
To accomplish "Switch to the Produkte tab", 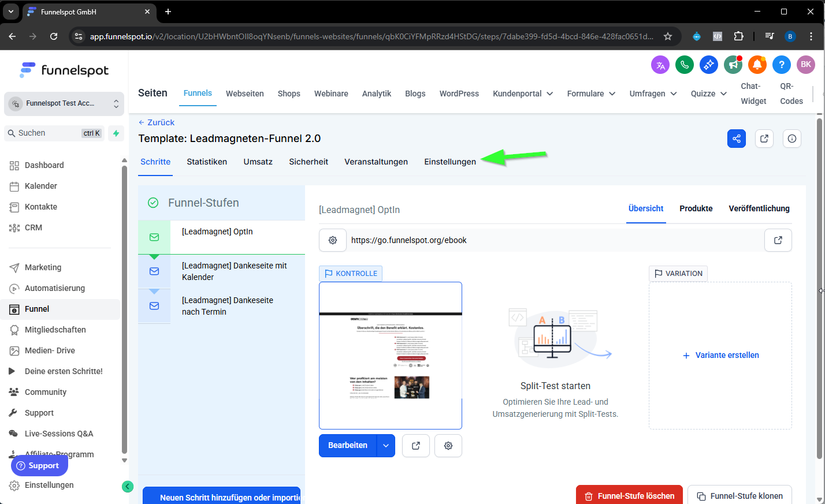I will [696, 208].
